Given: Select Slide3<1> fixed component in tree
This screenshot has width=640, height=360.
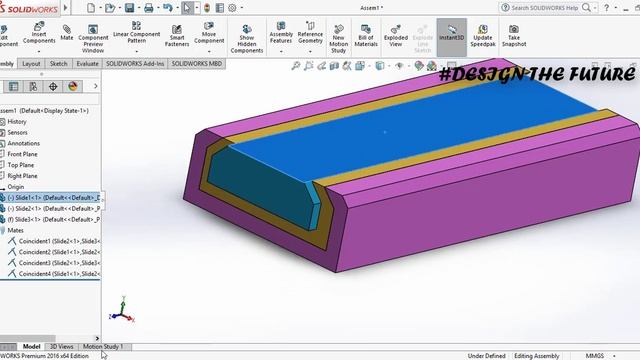Looking at the screenshot, I should click(x=50, y=220).
